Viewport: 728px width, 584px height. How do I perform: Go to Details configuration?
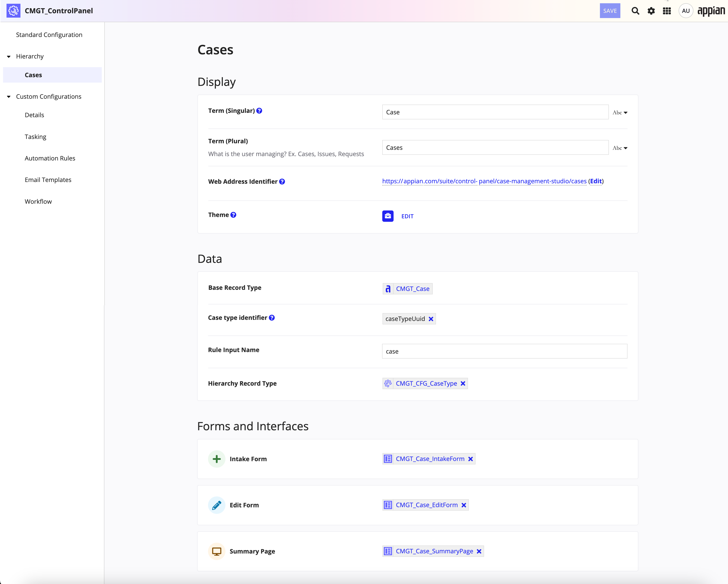coord(34,115)
